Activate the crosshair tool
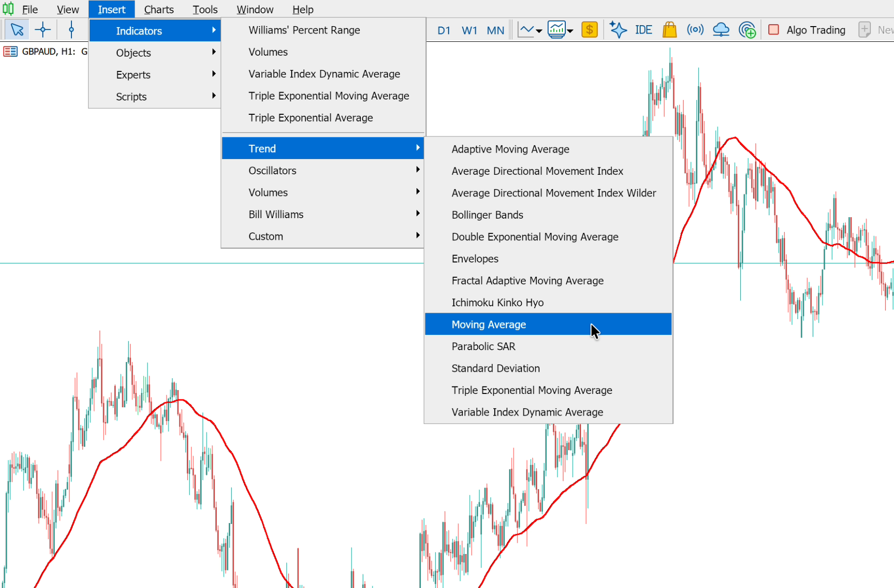This screenshot has width=894, height=588. click(43, 30)
